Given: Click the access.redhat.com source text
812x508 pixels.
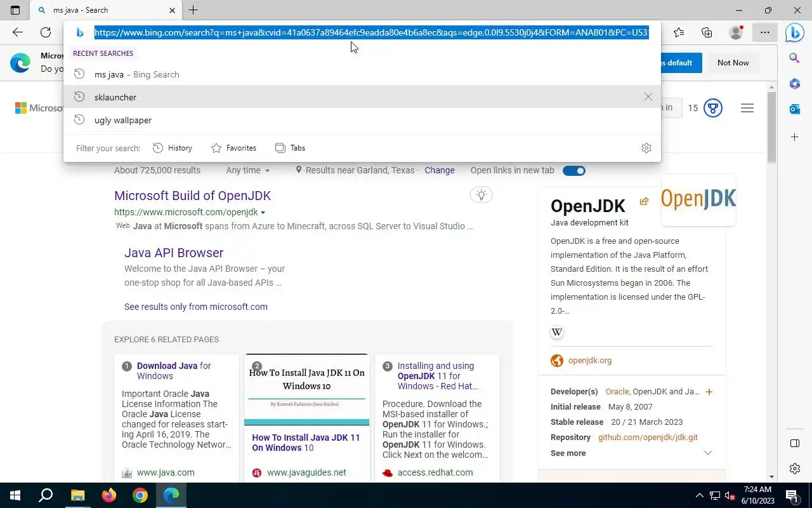Looking at the screenshot, I should coord(435,472).
